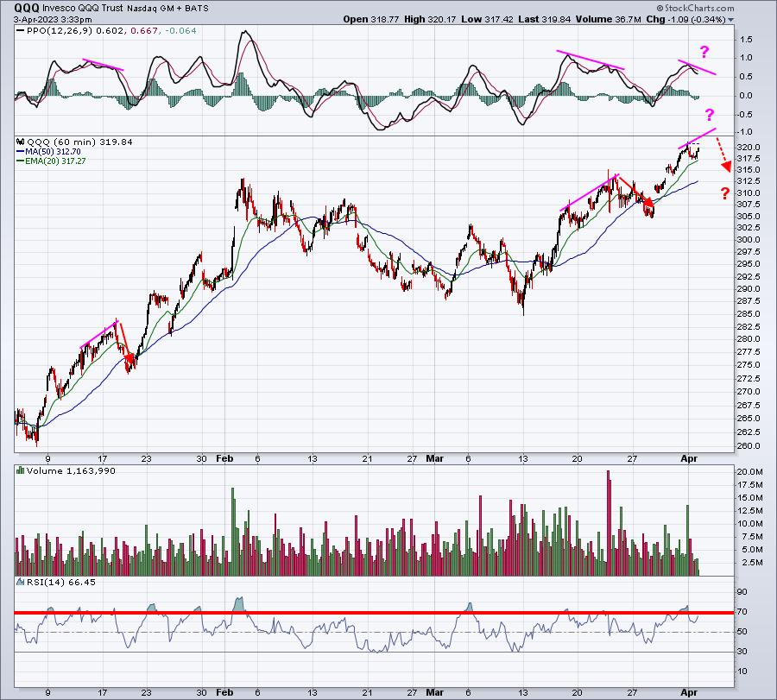
Task: Select the MA(50) 312.70 legend entry
Action: [48, 152]
